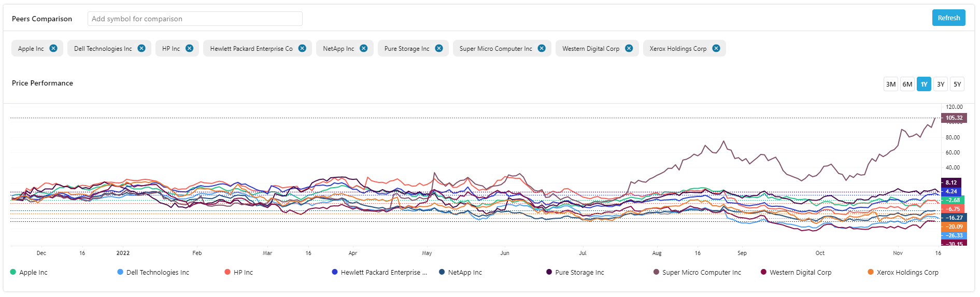Click the -6.75 value label

point(953,209)
